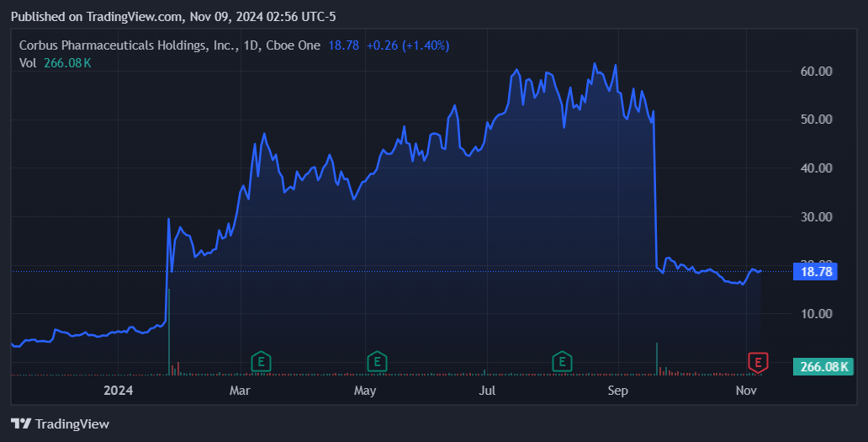Click the blue 18.78 price axis tag
Viewport: 868px width, 442px height.
(814, 271)
